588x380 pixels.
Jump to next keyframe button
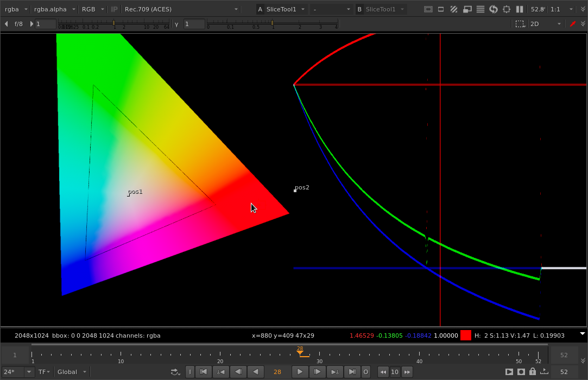pyautogui.click(x=334, y=372)
